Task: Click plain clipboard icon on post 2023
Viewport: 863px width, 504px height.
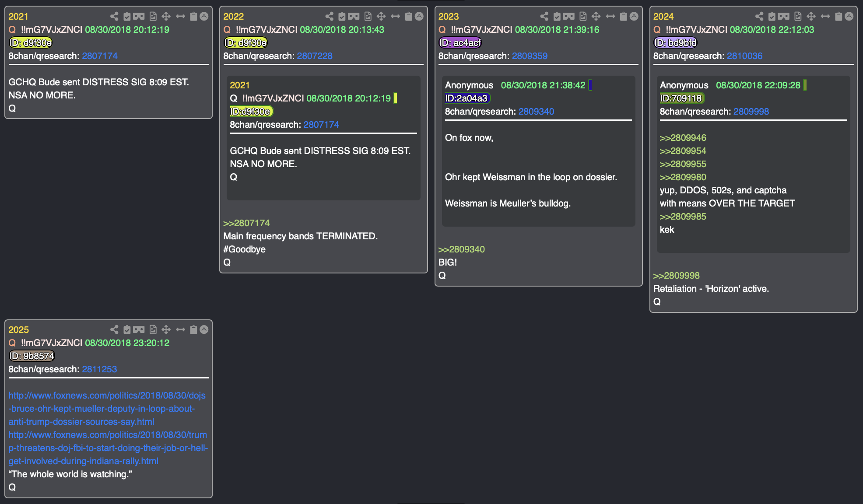Action: tap(623, 16)
